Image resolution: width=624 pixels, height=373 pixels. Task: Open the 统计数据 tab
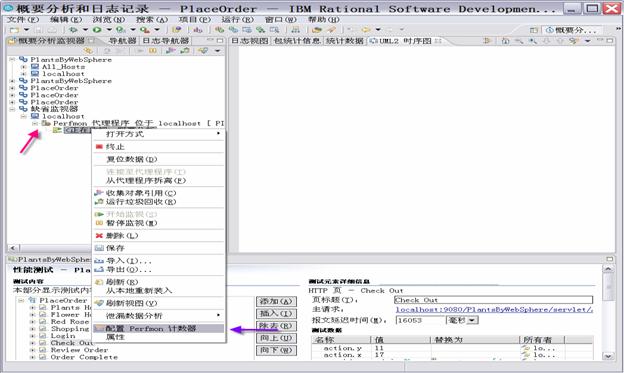point(345,41)
